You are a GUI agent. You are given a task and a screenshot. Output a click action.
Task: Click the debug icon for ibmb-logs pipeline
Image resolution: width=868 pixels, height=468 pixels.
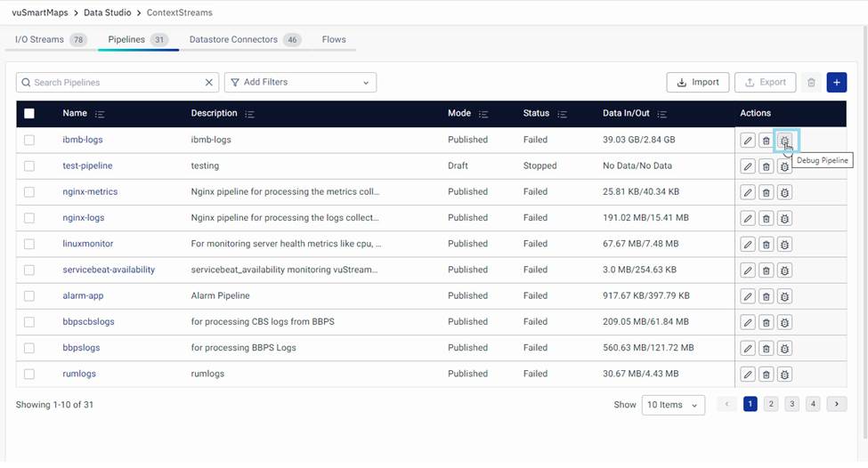click(x=784, y=141)
